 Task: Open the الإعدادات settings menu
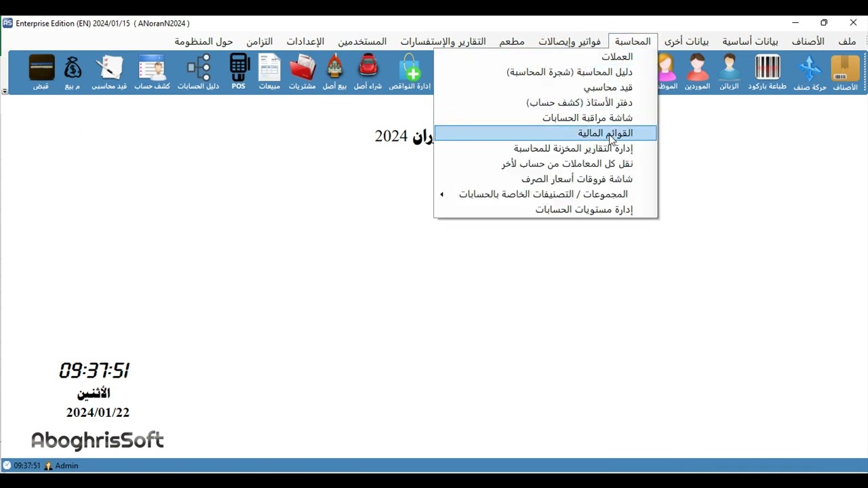click(x=305, y=41)
